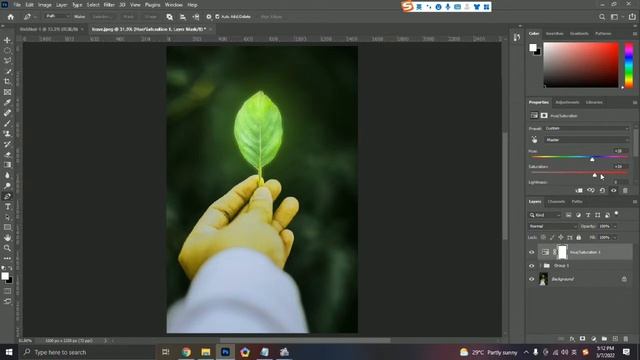Switch to the Swatches tab
The height and width of the screenshot is (360, 640).
[554, 33]
